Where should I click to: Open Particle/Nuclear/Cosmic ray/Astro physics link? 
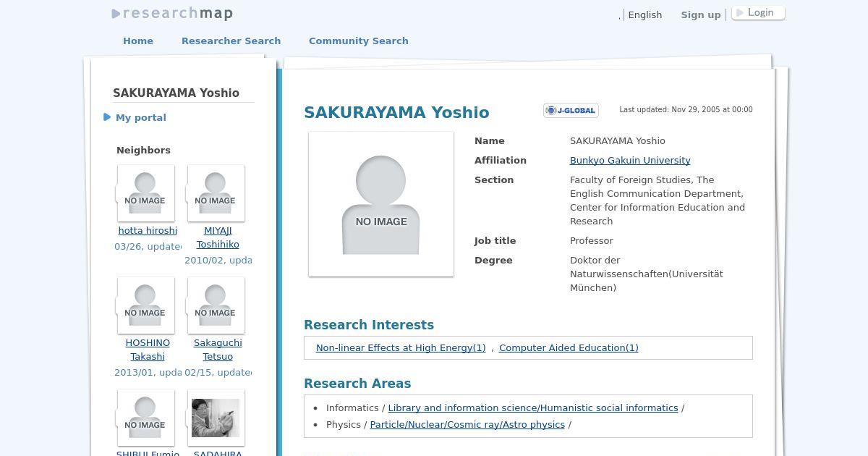467,425
